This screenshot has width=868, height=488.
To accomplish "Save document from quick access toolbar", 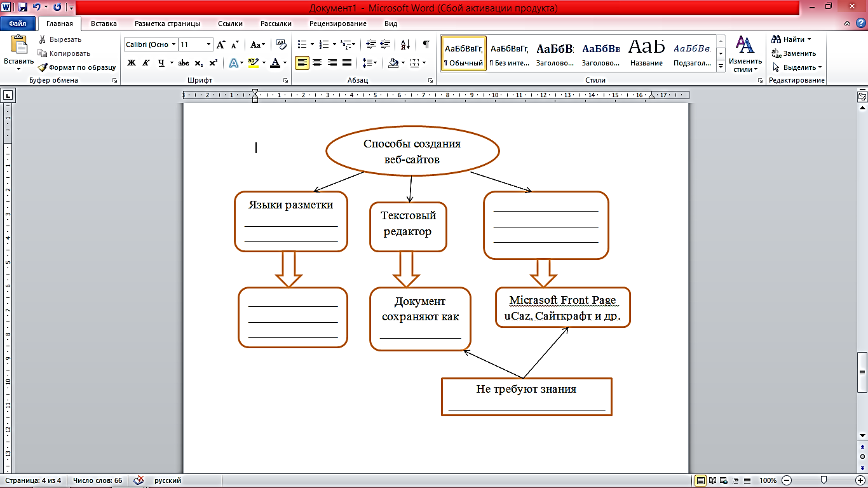I will (23, 8).
